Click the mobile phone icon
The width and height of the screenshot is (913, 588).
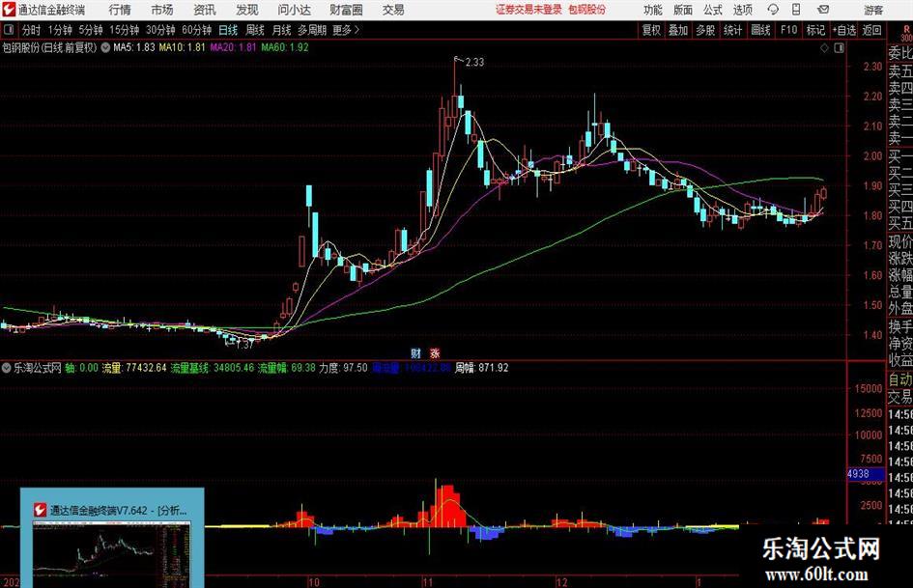tap(796, 10)
